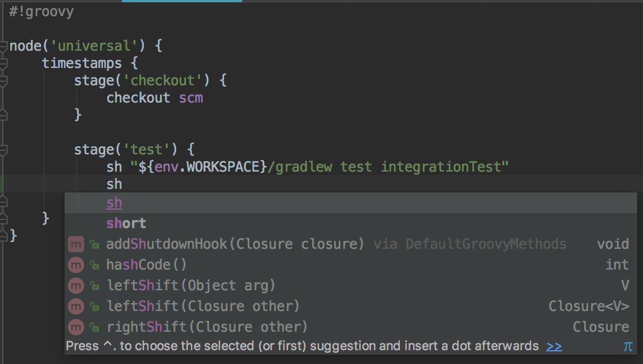
Task: Click the method icon next to hashCode()
Action: [x=75, y=264]
